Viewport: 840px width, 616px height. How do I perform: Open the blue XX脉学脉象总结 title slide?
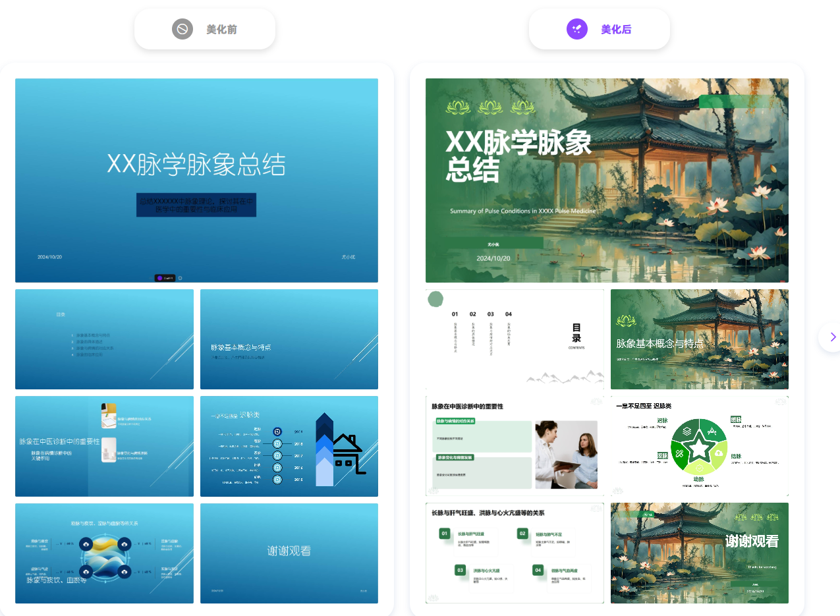click(196, 181)
